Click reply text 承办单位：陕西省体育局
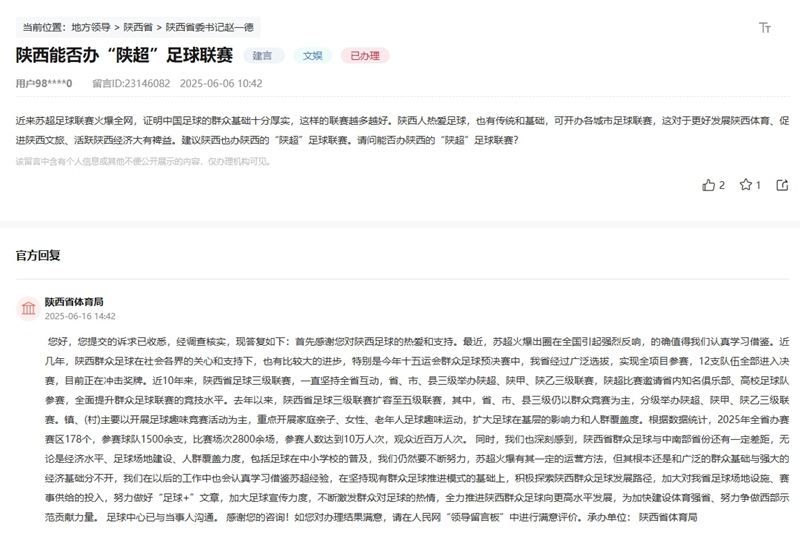 642,517
